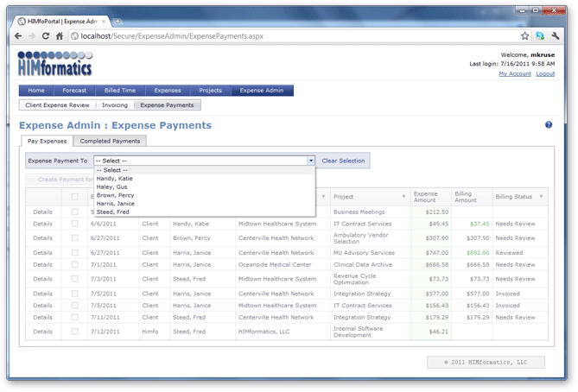This screenshot has width=578, height=392.
Task: Click the Logout link
Action: coord(545,74)
